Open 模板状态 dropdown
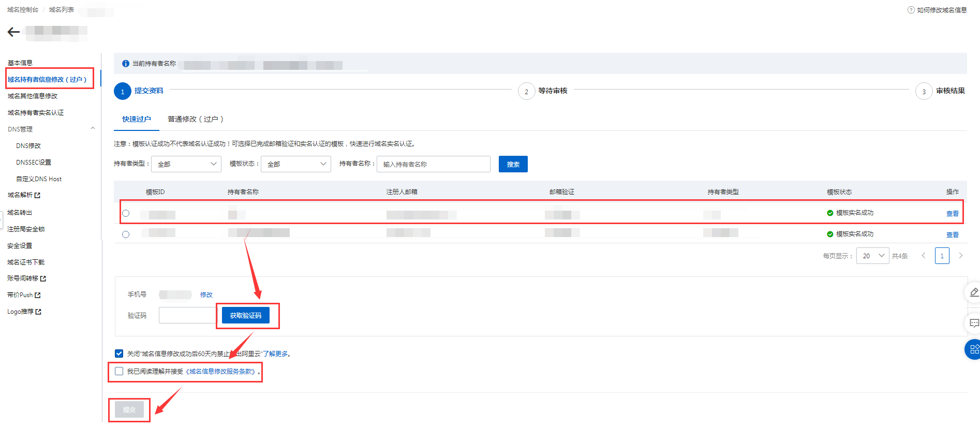 [296, 164]
